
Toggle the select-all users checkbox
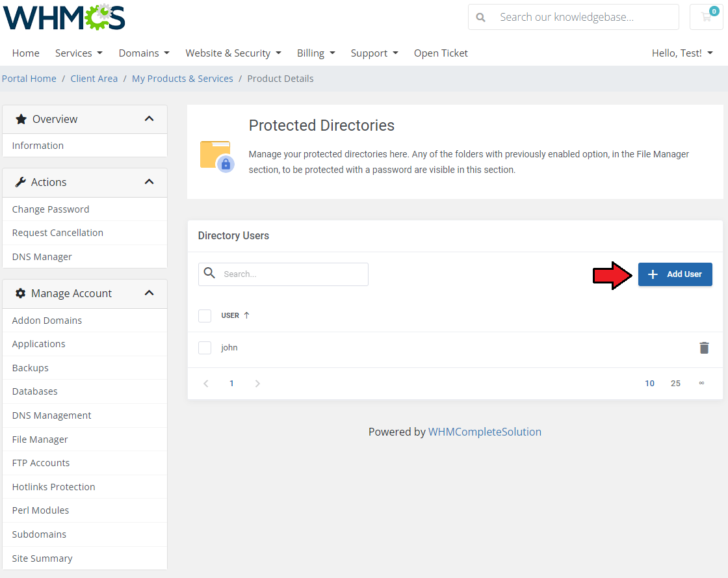tap(205, 316)
